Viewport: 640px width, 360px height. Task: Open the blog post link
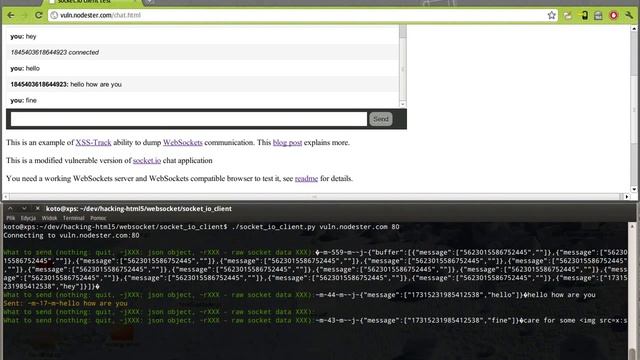click(287, 142)
